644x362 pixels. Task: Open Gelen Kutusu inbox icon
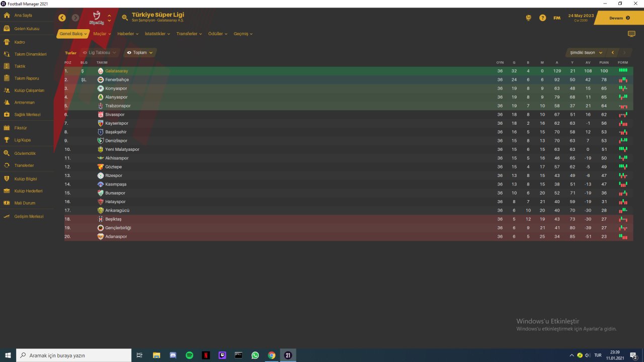coord(7,29)
